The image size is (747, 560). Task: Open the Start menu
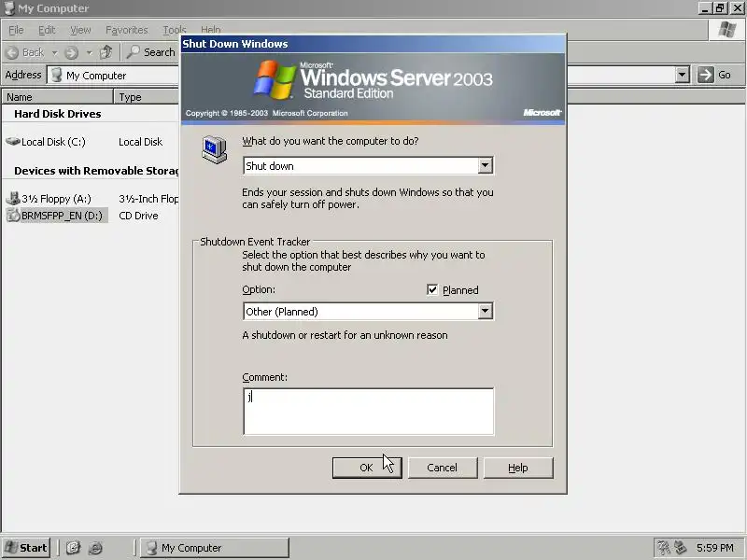tap(27, 548)
